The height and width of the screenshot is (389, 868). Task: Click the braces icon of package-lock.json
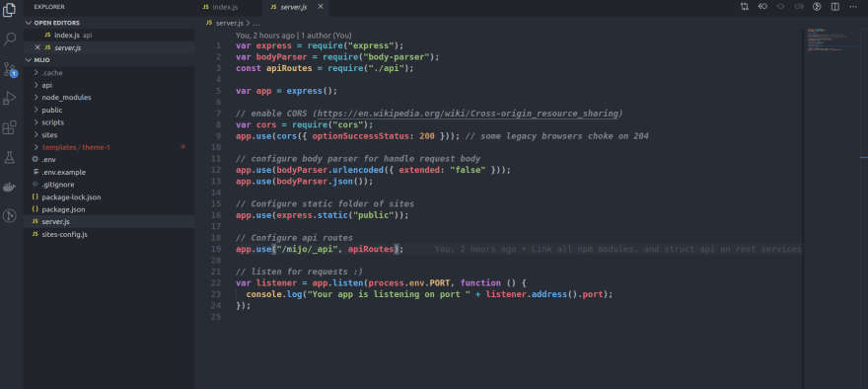click(36, 196)
